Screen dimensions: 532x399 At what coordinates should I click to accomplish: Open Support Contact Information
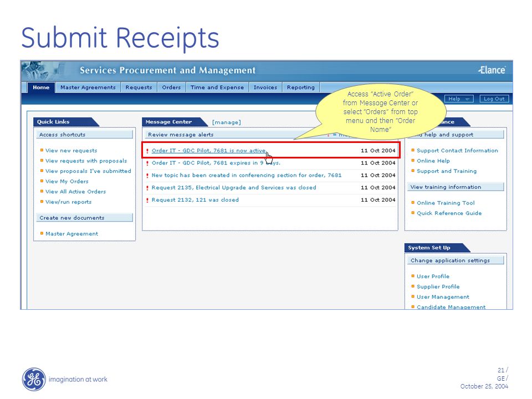coord(457,151)
